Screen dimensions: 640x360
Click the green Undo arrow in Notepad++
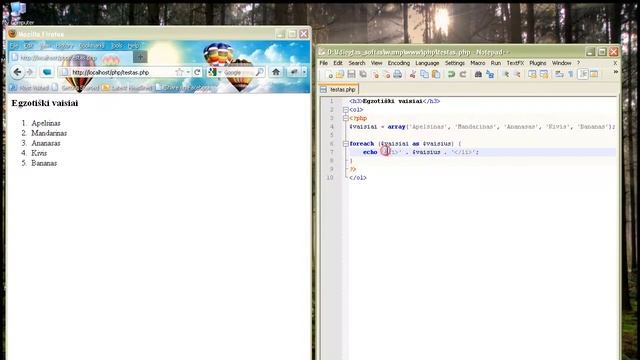pyautogui.click(x=451, y=74)
